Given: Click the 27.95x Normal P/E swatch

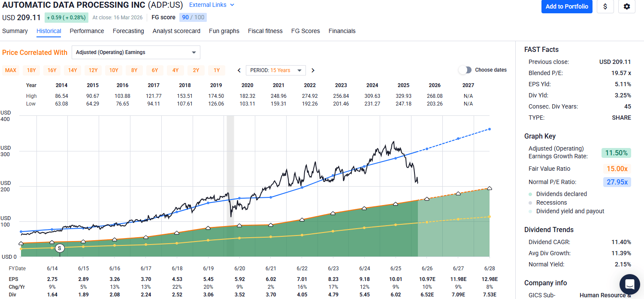Looking at the screenshot, I should click(x=617, y=182).
